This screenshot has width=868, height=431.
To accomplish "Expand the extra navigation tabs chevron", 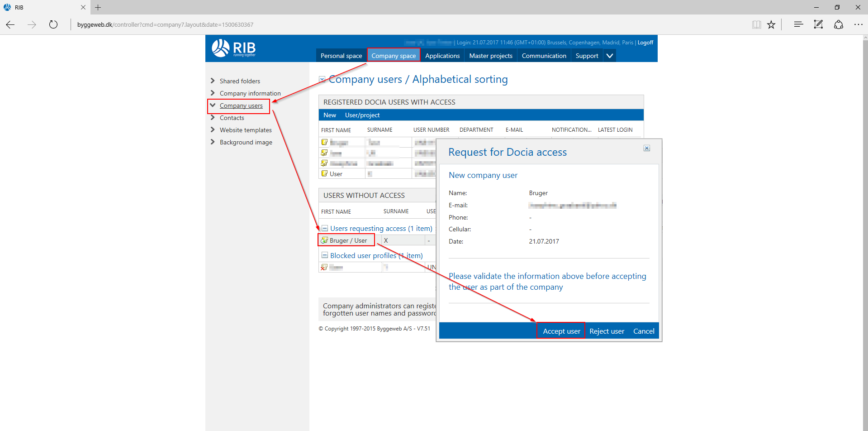I will pos(610,56).
